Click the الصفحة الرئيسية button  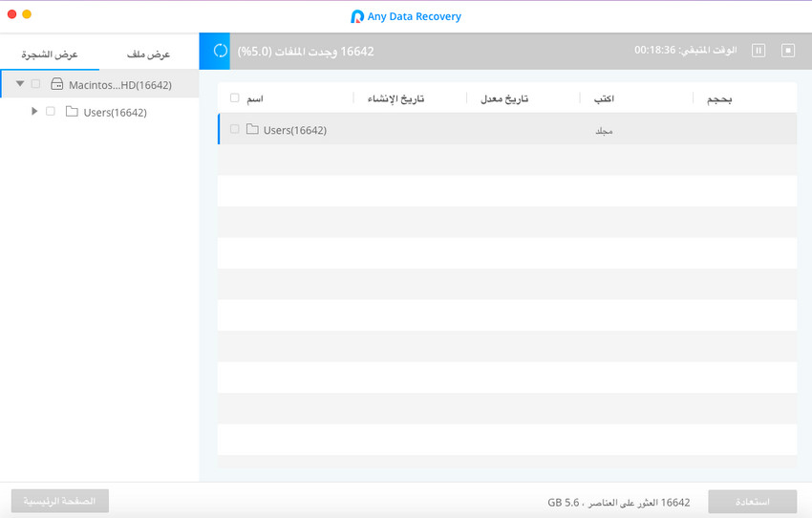[x=59, y=501]
